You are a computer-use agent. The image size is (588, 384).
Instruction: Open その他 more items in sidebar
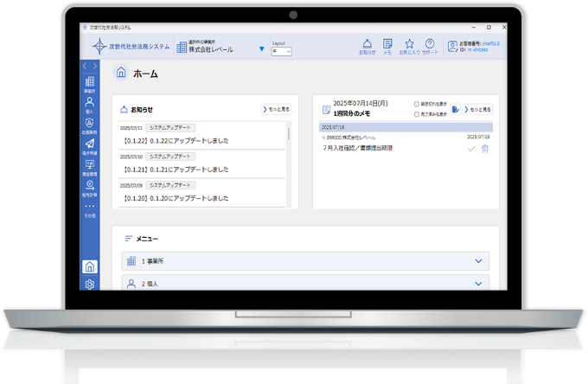(90, 208)
